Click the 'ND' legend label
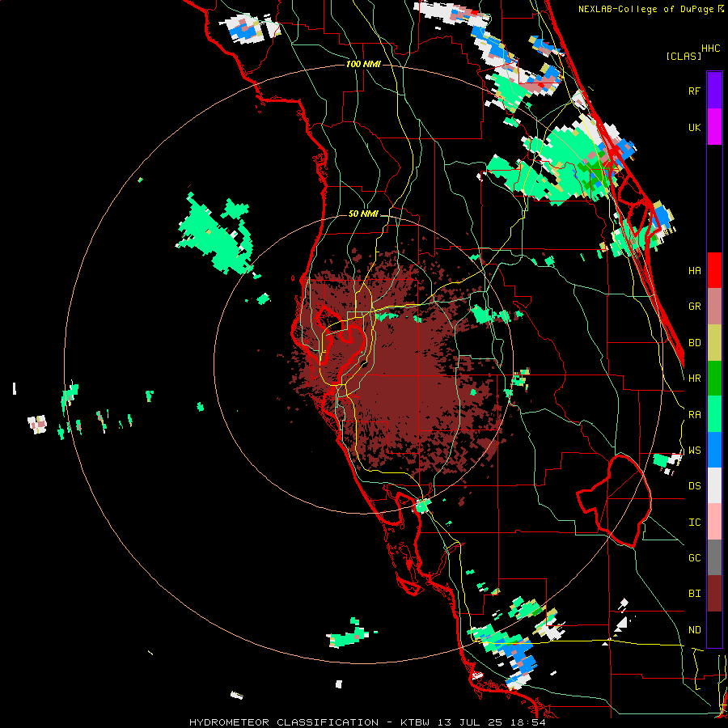Viewport: 728px width, 728px height. (x=695, y=630)
